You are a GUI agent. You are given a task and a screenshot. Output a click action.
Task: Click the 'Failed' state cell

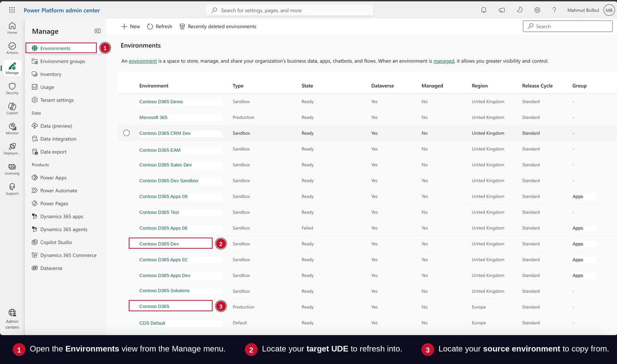tap(308, 228)
